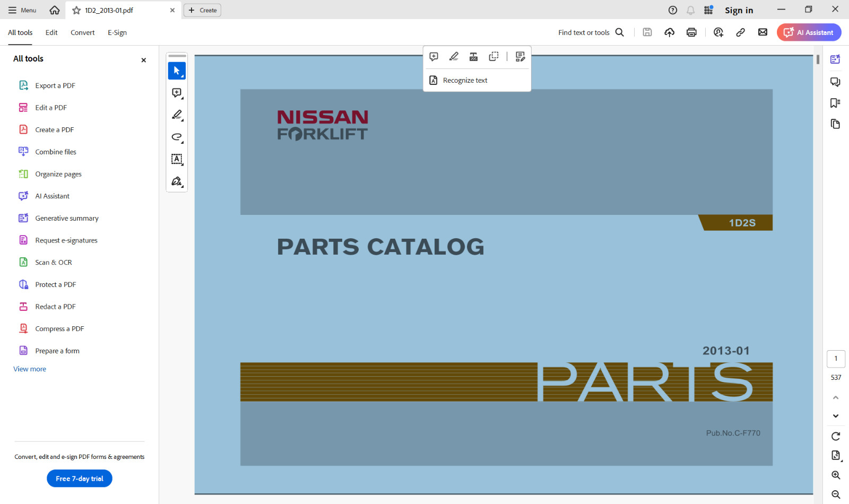Start the Free 7-day trial
The height and width of the screenshot is (504, 849).
[80, 479]
